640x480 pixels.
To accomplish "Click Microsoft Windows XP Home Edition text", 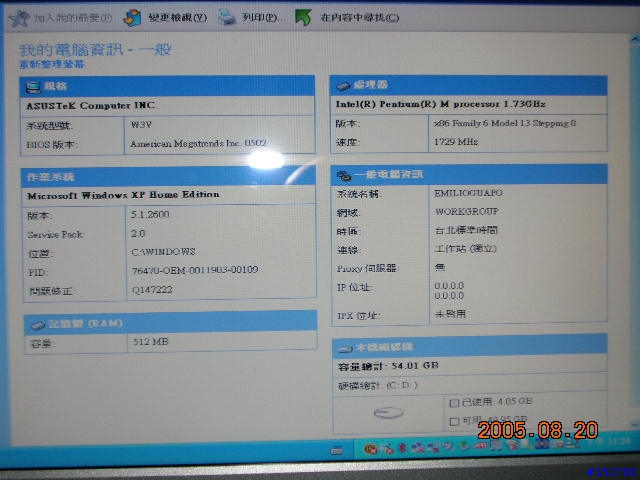I will click(x=123, y=195).
